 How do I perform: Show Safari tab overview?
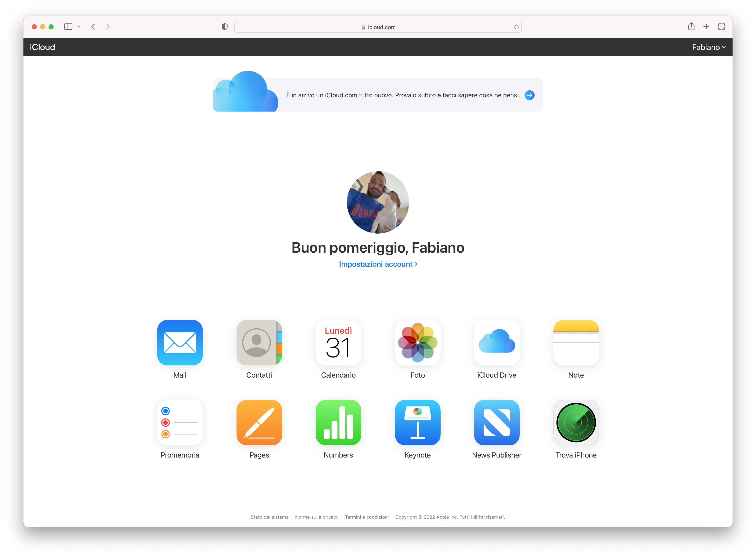click(721, 27)
